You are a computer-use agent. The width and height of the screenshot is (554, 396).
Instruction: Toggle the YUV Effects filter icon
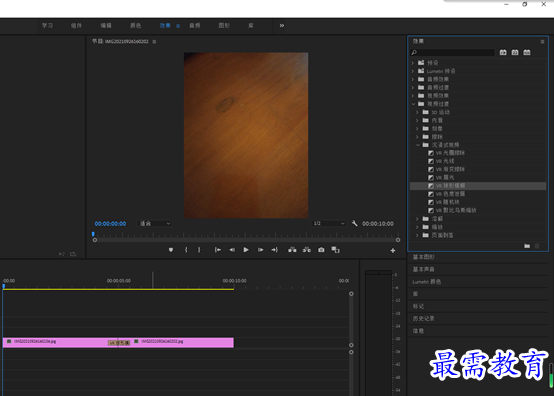[527, 52]
